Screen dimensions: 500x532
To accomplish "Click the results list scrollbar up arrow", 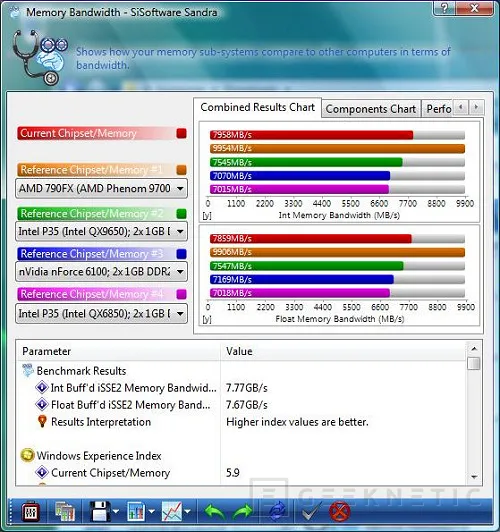I will tap(474, 349).
